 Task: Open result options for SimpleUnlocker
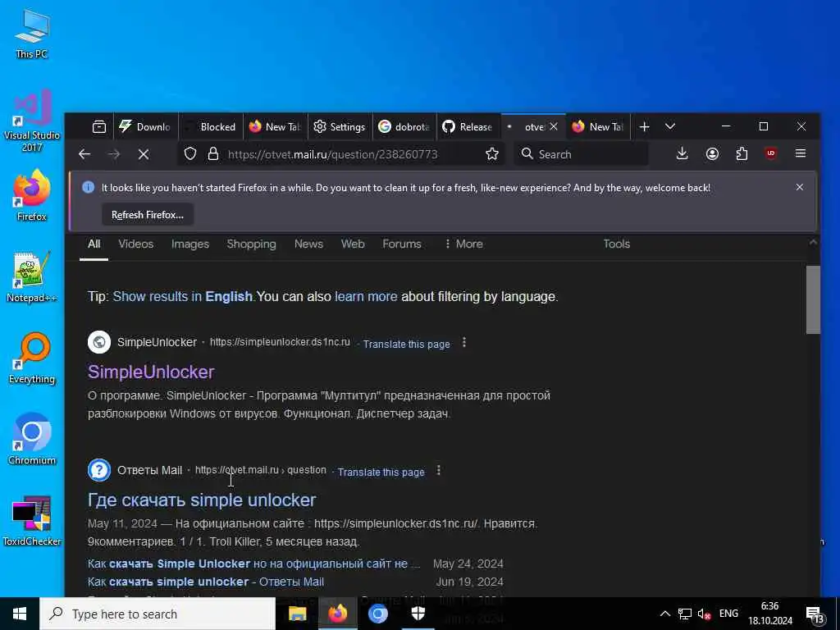(x=464, y=342)
